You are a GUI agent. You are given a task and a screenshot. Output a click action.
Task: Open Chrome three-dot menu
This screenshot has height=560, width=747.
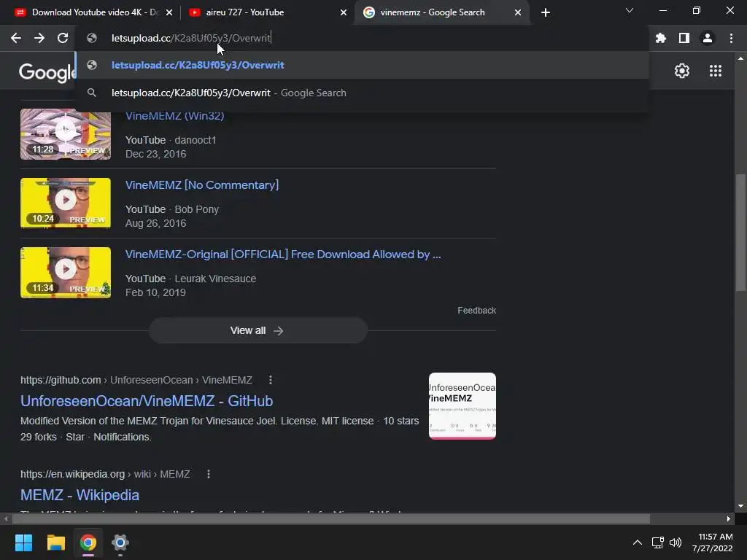pos(731,38)
